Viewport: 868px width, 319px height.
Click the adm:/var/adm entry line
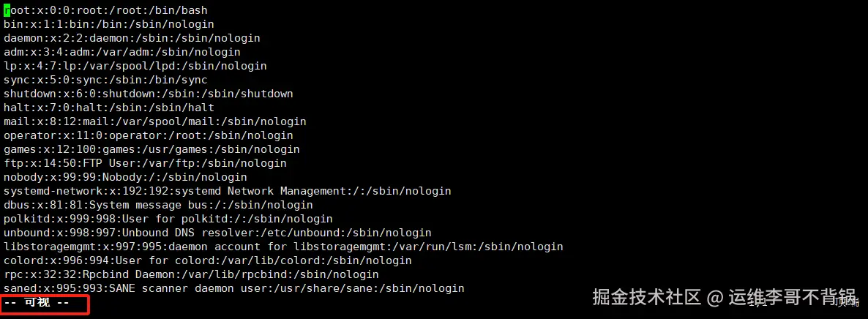(121, 52)
